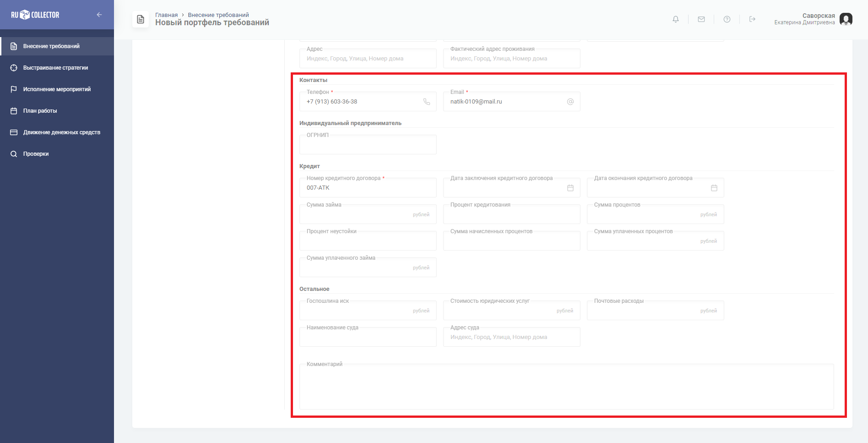Open the messages envelope icon

coord(701,19)
